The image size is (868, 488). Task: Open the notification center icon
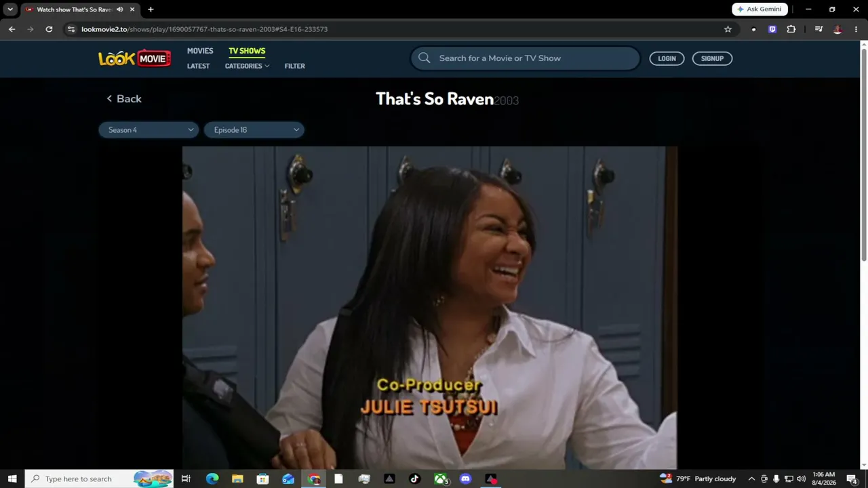pyautogui.click(x=852, y=479)
